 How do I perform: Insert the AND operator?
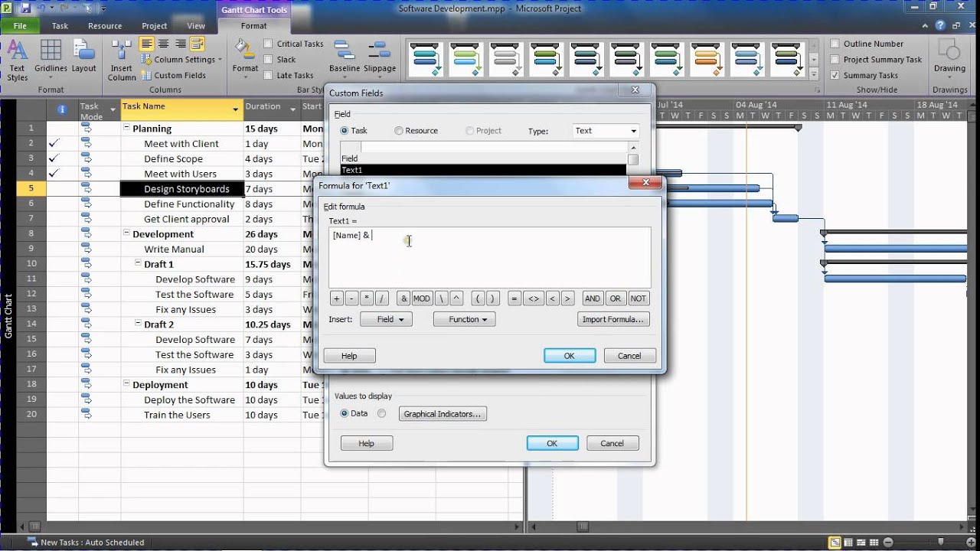coord(593,298)
